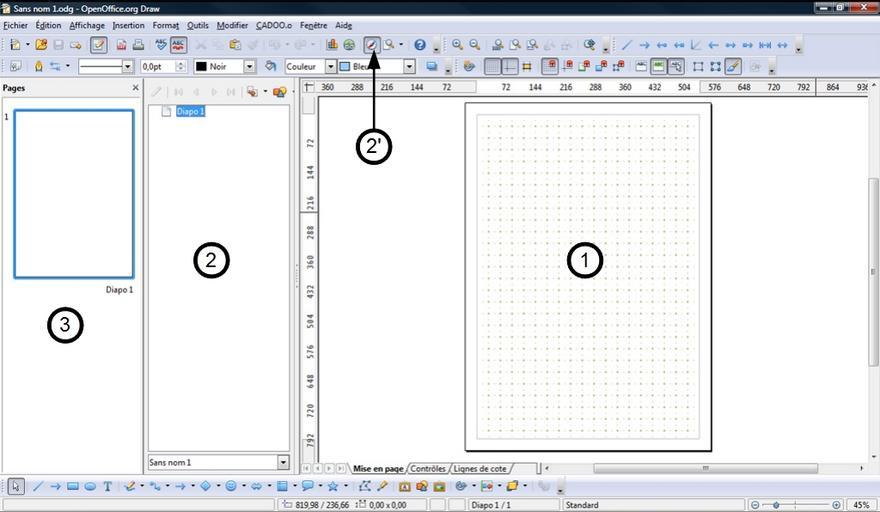The image size is (880, 512).
Task: Expand the fill style dropdown labeled Couleur
Action: (x=330, y=67)
